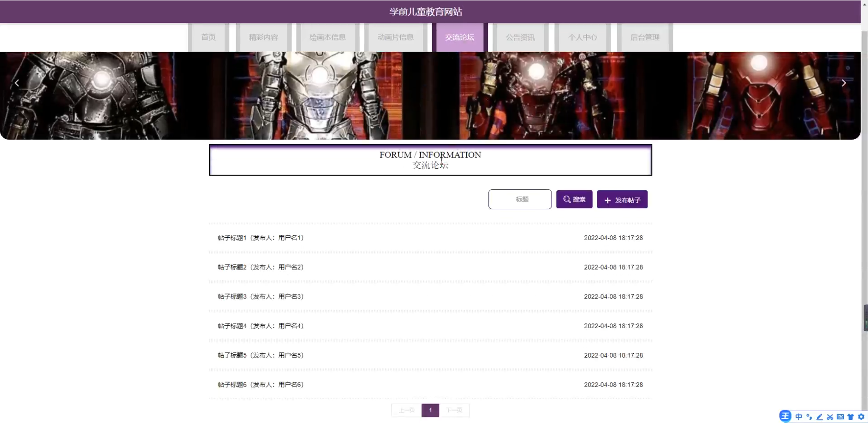Select page 1 in pagination

(x=430, y=410)
